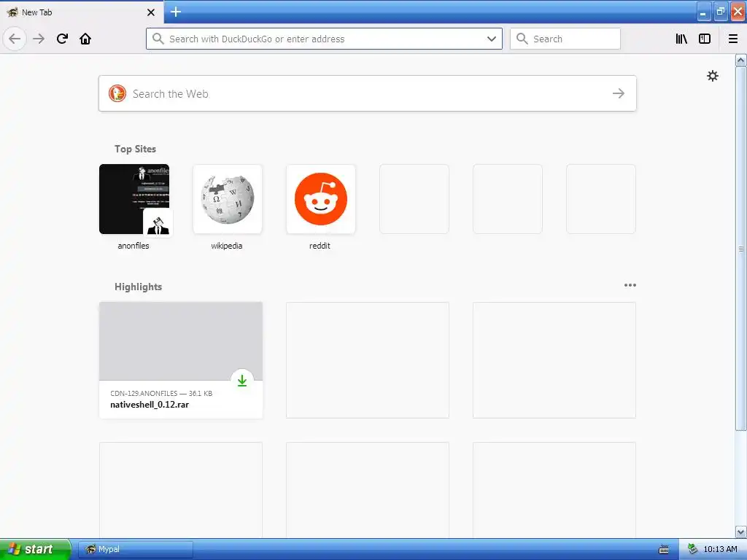Go forward with the forward arrow

[x=39, y=39]
